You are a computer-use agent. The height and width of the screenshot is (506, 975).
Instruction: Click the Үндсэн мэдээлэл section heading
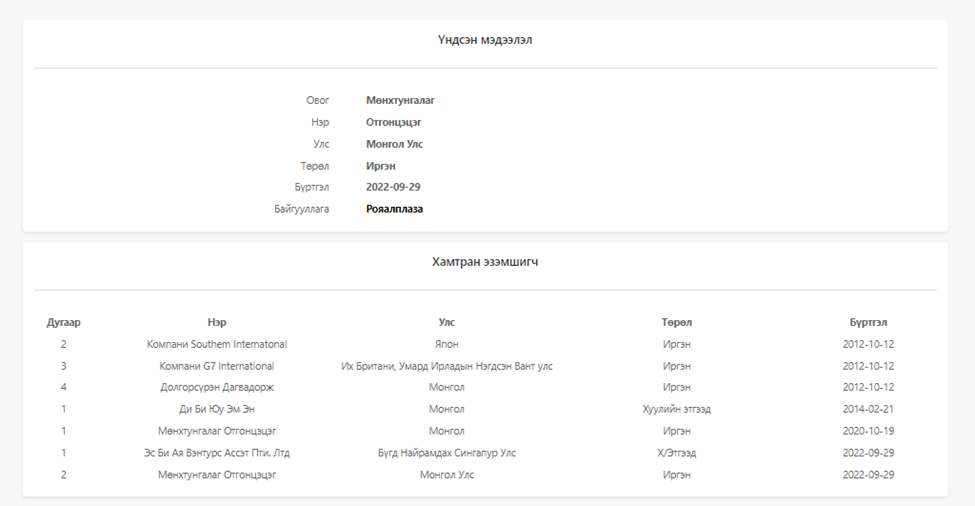[485, 40]
